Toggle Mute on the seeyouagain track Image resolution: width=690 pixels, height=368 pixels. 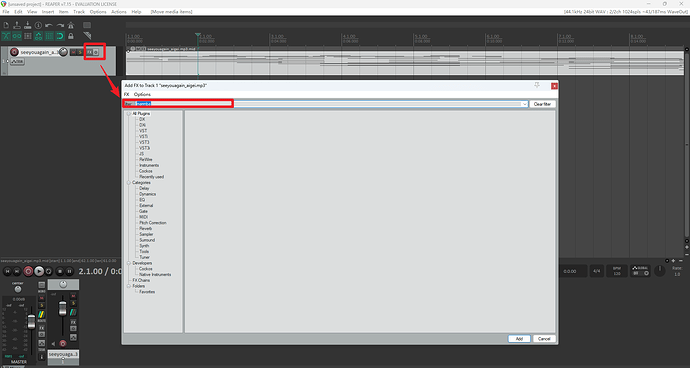pyautogui.click(x=73, y=52)
